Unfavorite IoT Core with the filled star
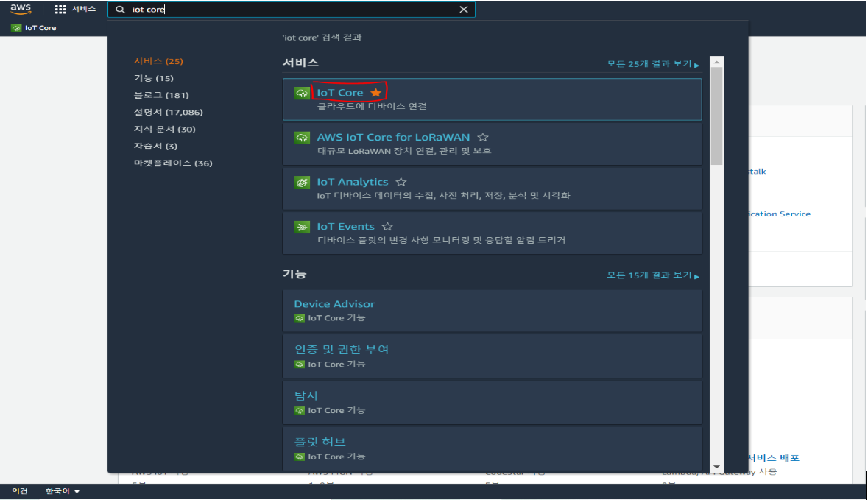Screen dimensions: 868x500 coord(376,93)
